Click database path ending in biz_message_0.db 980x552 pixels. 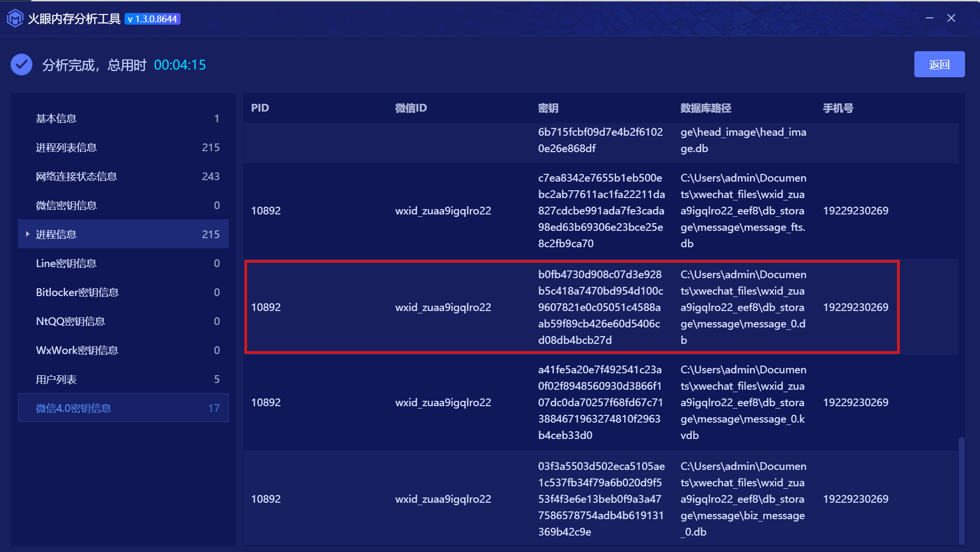point(743,499)
